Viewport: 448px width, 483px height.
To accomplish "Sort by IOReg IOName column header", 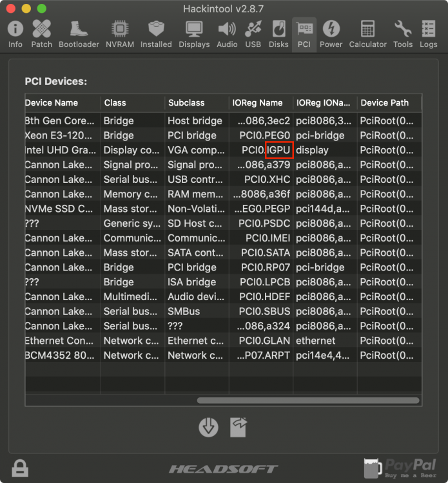I will click(x=326, y=102).
